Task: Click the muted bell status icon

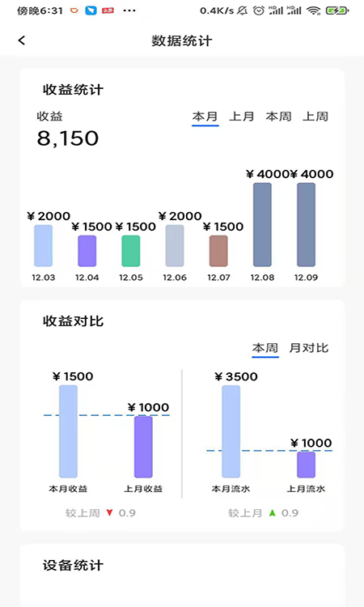Action: pos(243,11)
